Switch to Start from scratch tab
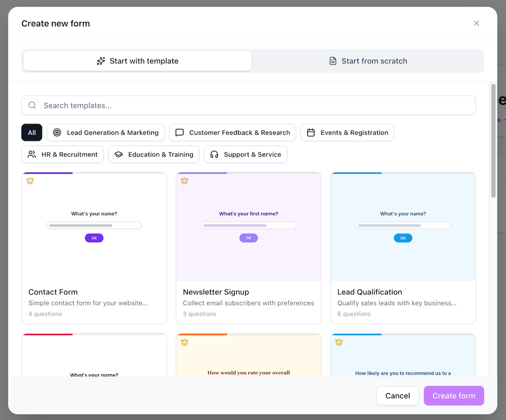The height and width of the screenshot is (420, 506). point(368,61)
